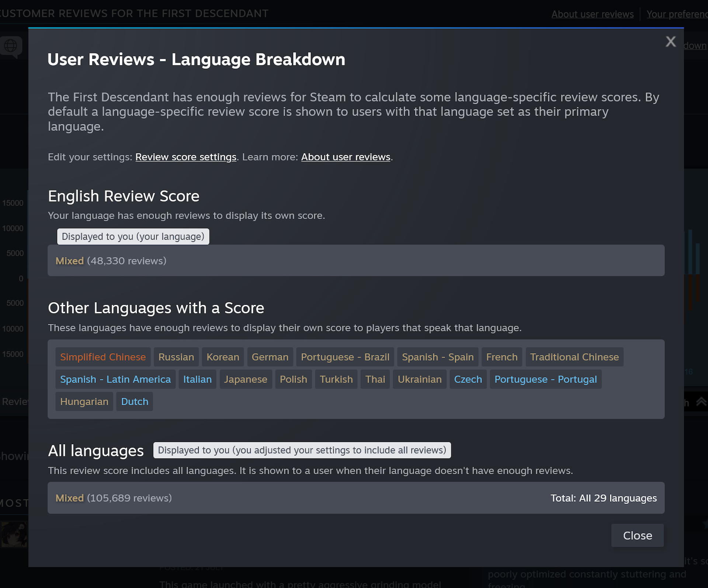Open the About user reviews link in the dialog

click(346, 157)
